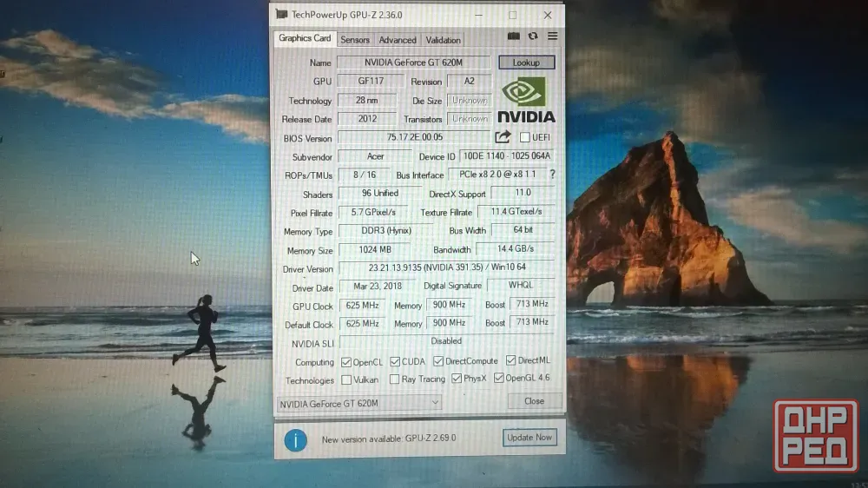Screen dimensions: 868x488
Task: Toggle the DirectCompute checkbox
Action: click(438, 361)
